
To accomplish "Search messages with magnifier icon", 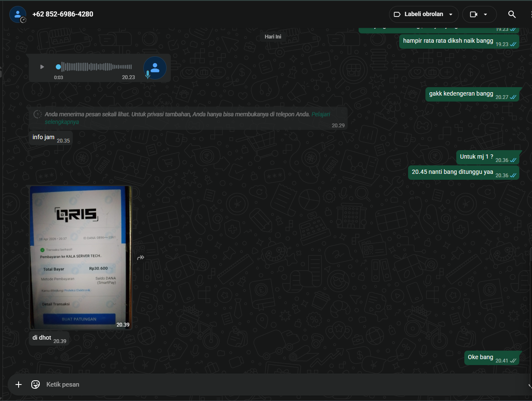I will pos(512,14).
